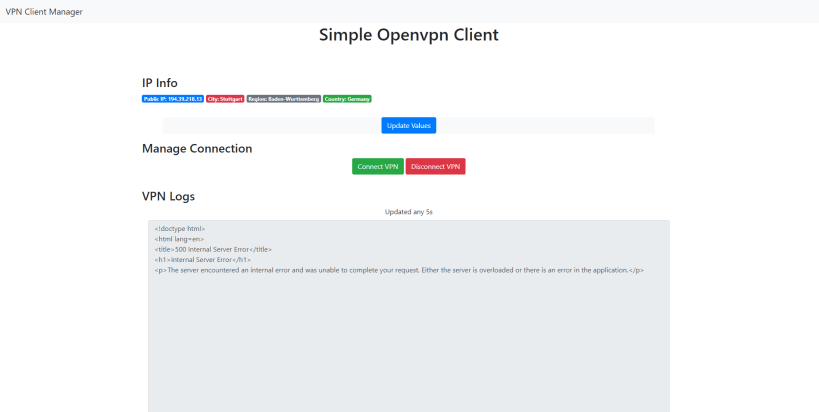Click the 'Updated any 5s' note
This screenshot has width=819, height=412.
pos(409,212)
